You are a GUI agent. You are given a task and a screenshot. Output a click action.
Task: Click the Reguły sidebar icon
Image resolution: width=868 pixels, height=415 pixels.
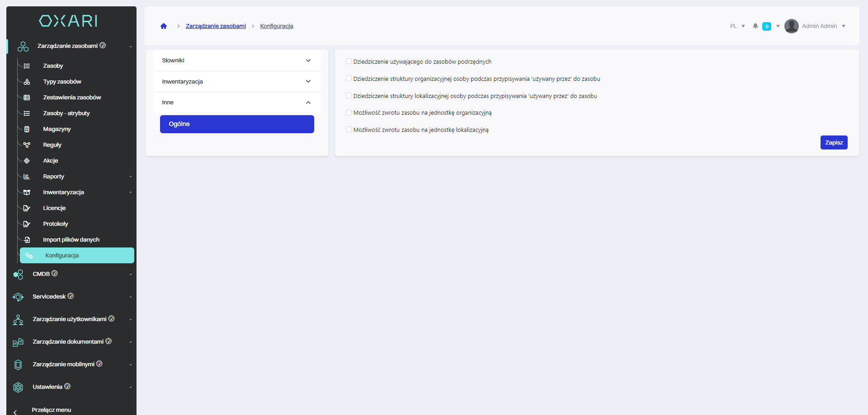tap(27, 145)
